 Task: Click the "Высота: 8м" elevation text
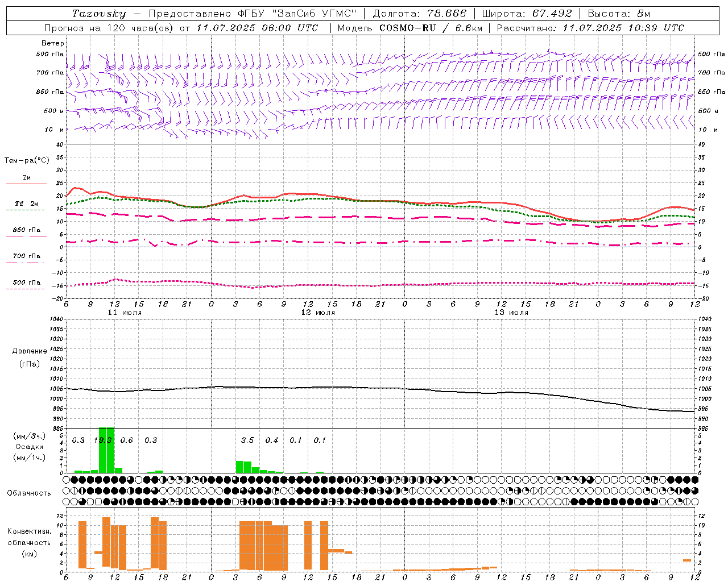coord(619,14)
